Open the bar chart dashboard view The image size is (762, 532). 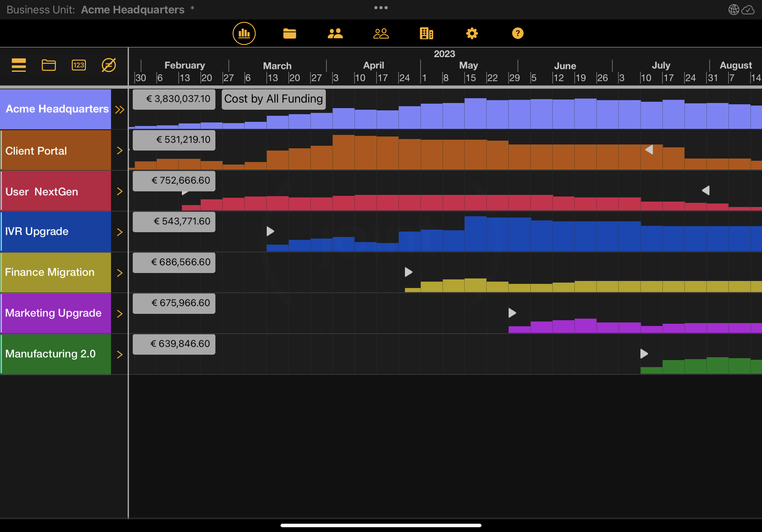point(244,33)
